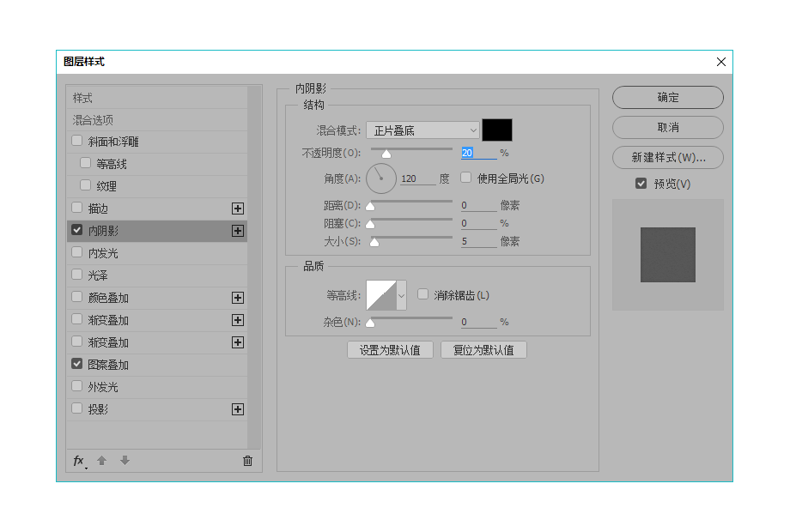Image resolution: width=790 pixels, height=532 pixels.
Task: Click the 杂色(N) slider handle
Action: [x=370, y=323]
